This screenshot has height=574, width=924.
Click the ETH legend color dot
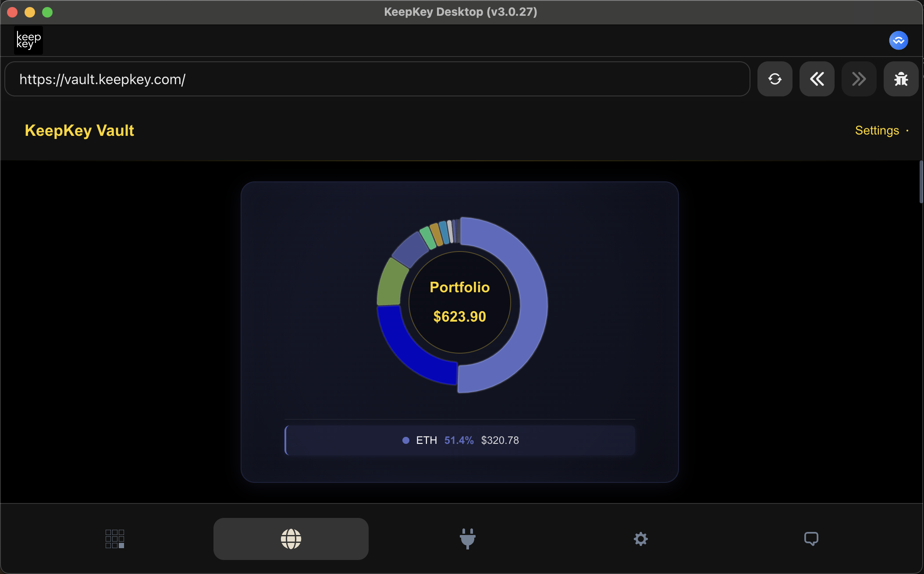(x=406, y=440)
